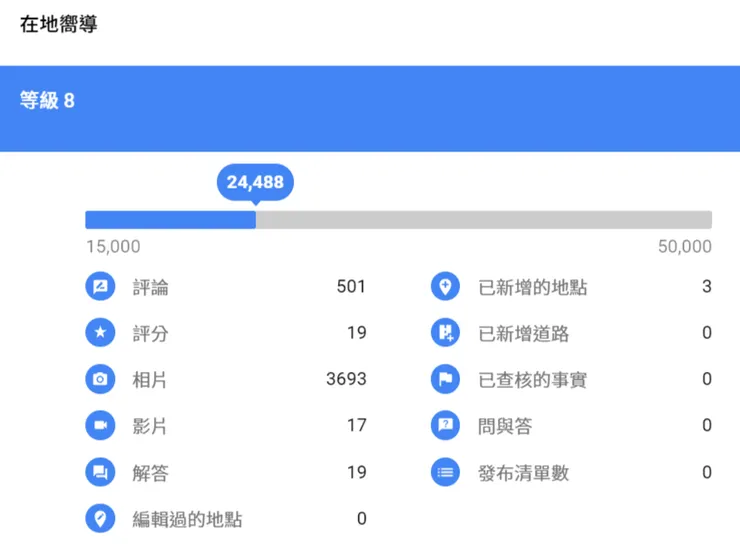
Task: Click the 解答 answers chat icon
Action: pyautogui.click(x=100, y=472)
